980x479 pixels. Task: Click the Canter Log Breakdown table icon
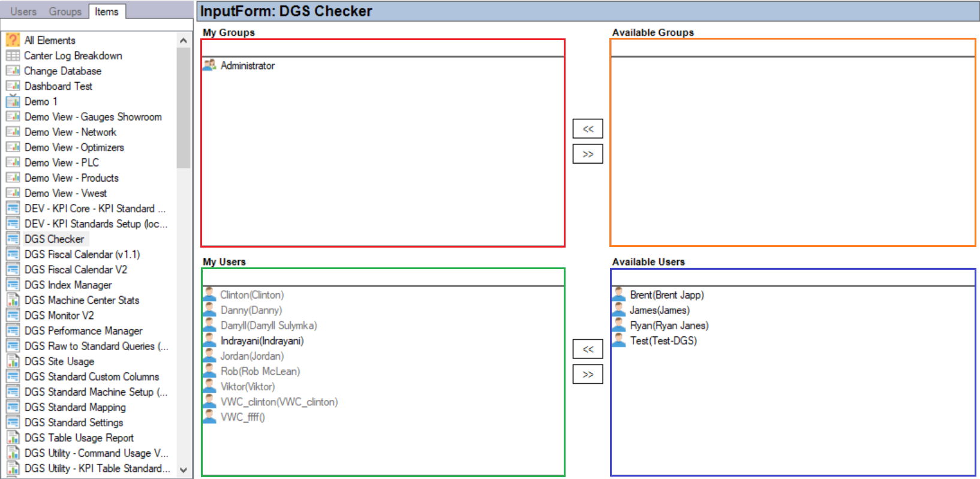coord(13,56)
